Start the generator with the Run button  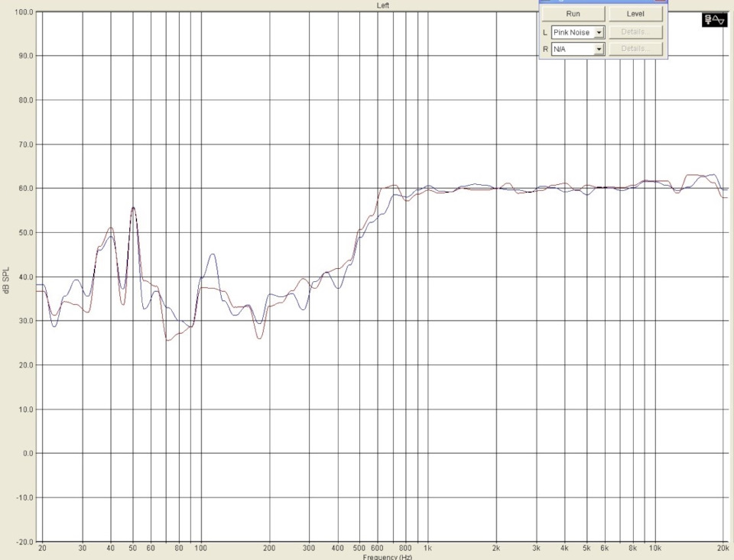[x=573, y=14]
